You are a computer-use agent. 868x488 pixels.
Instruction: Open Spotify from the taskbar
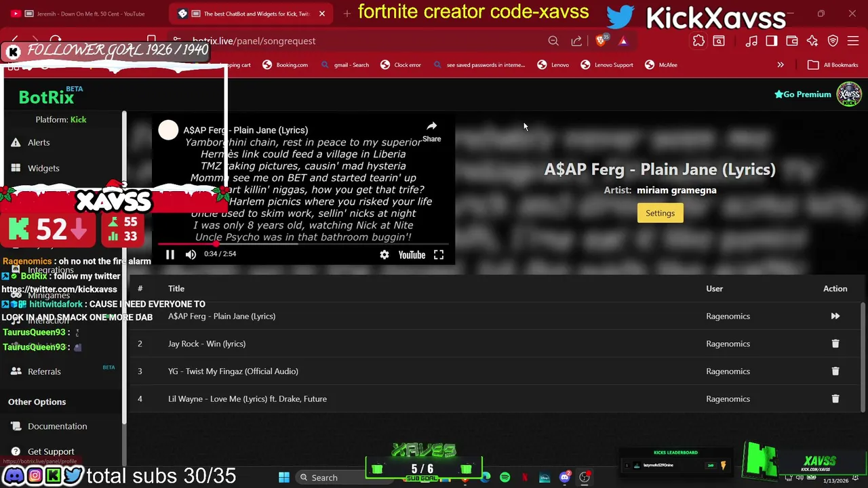click(505, 478)
